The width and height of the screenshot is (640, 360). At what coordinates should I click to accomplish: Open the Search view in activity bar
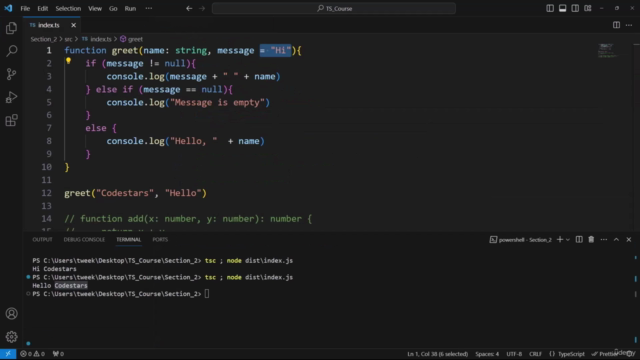pos(11,51)
